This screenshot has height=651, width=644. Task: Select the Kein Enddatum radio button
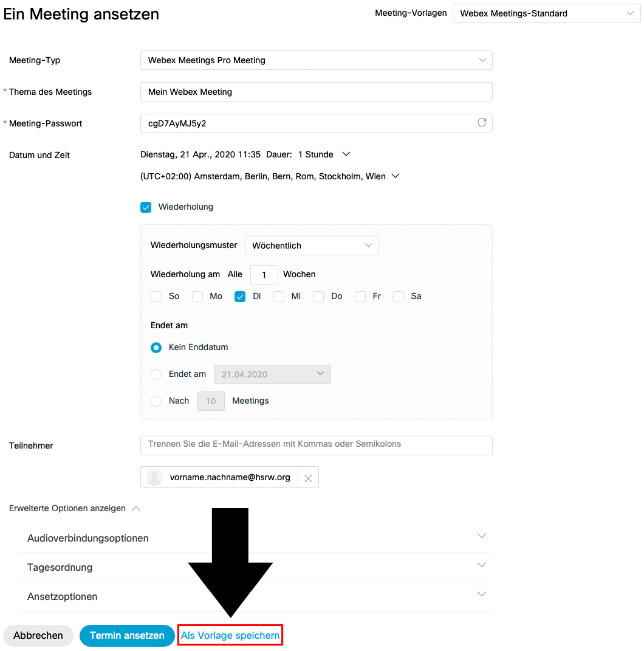[x=156, y=348]
